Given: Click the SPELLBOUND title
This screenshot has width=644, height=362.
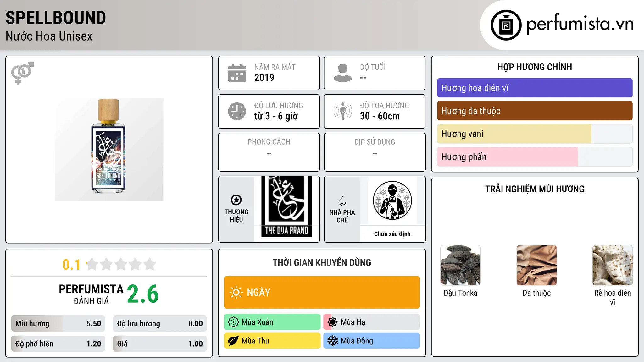Looking at the screenshot, I should coord(56,18).
